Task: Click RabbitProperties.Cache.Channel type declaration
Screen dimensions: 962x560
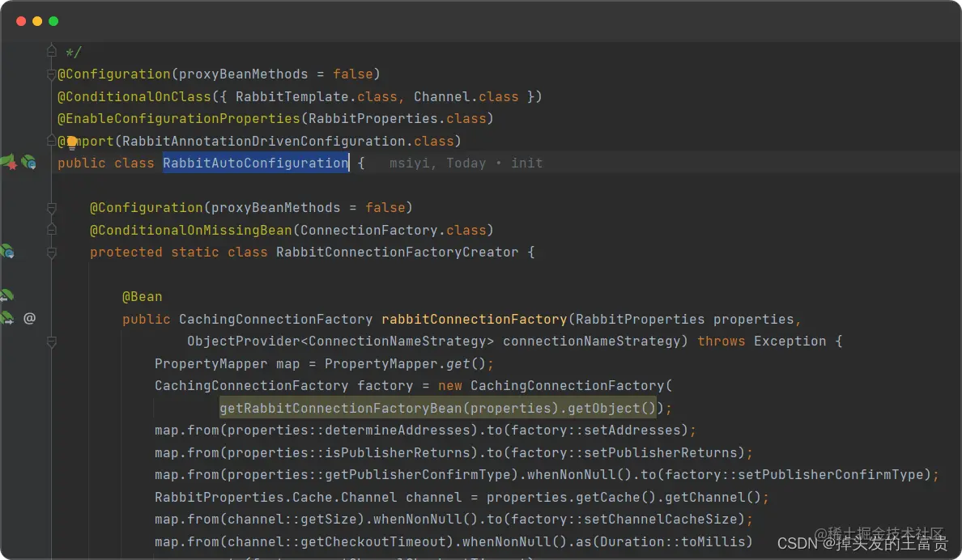Action: [275, 498]
